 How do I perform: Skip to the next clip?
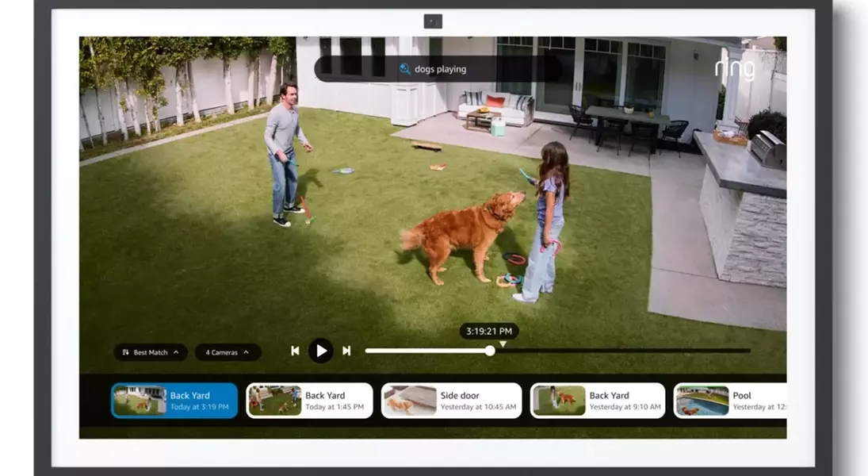click(x=346, y=351)
